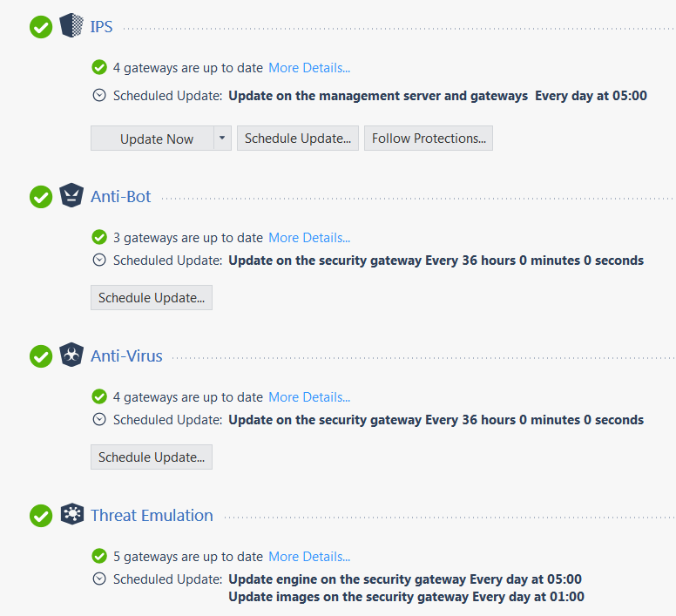Open More Details link for IPS gateways
The width and height of the screenshot is (676, 616).
309,68
